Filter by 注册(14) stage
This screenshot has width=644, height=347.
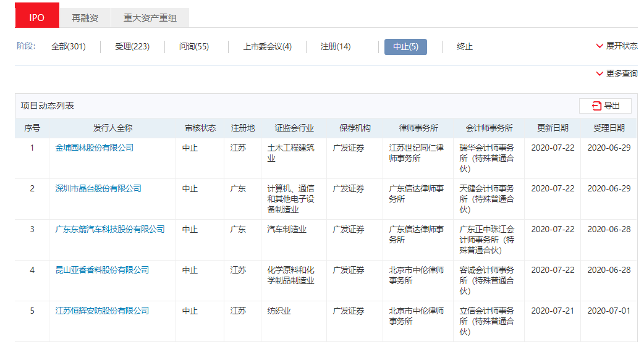click(336, 47)
